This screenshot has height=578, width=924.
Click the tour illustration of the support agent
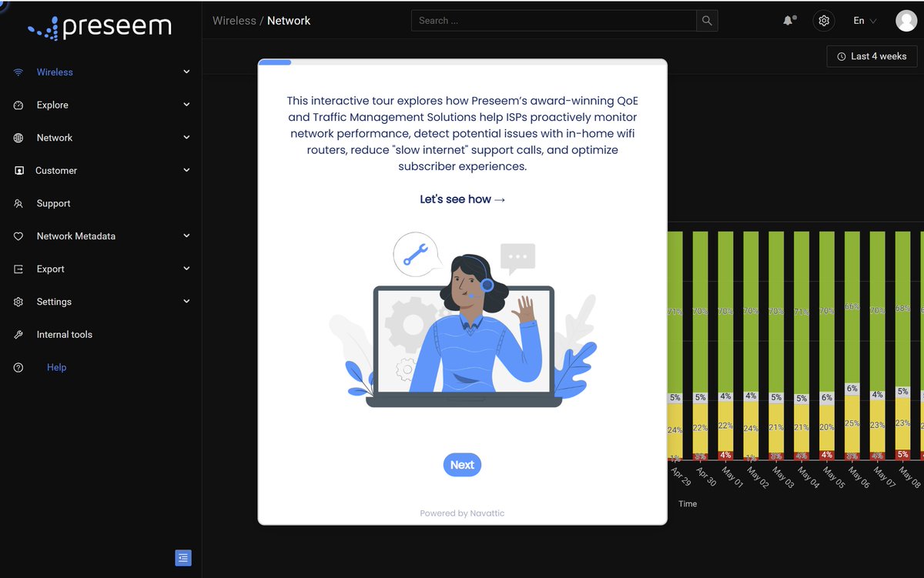pos(462,319)
